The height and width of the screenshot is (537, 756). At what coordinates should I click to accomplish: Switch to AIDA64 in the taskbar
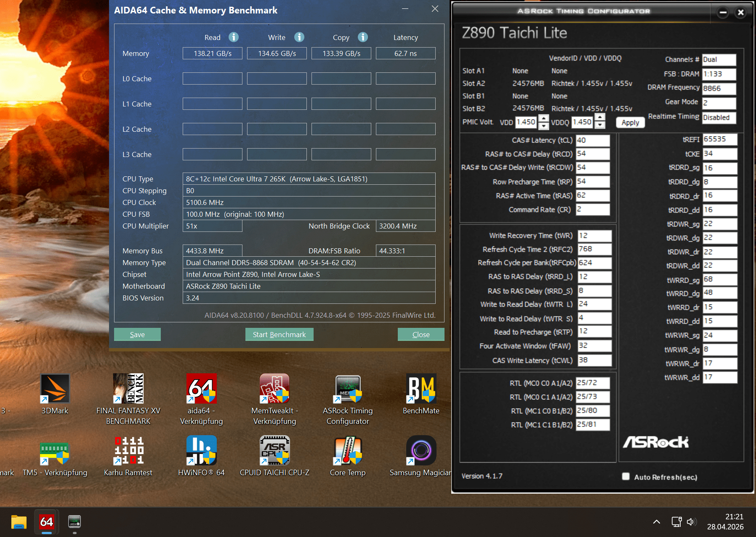[x=46, y=522]
